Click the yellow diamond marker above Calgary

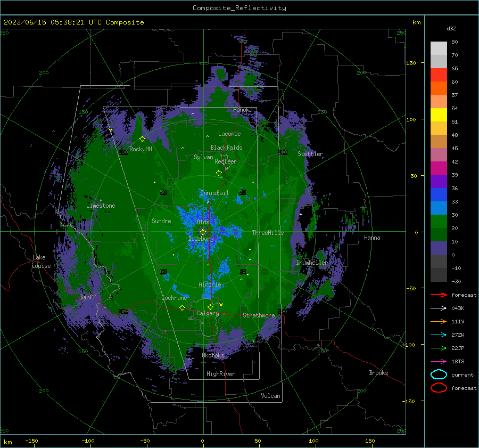click(x=210, y=307)
